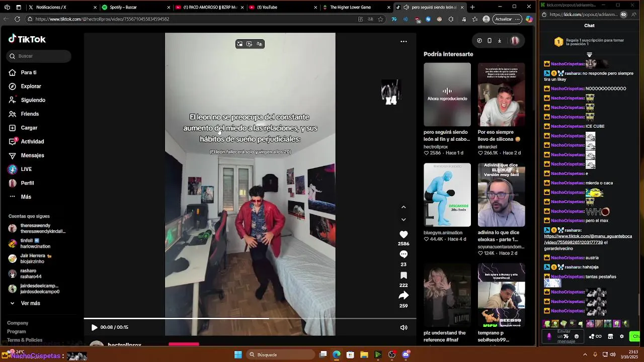The height and width of the screenshot is (362, 644).
Task: Open theresawendy followed account
Action: pyautogui.click(x=37, y=228)
